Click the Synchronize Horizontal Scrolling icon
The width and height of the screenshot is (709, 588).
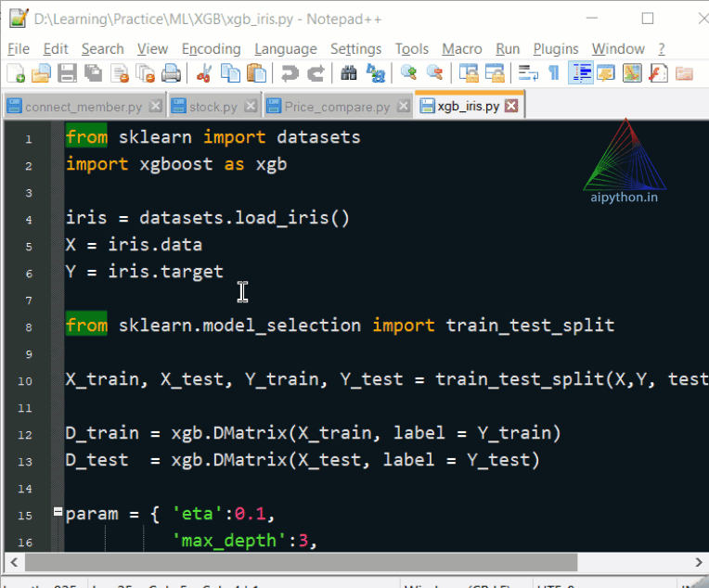point(495,73)
